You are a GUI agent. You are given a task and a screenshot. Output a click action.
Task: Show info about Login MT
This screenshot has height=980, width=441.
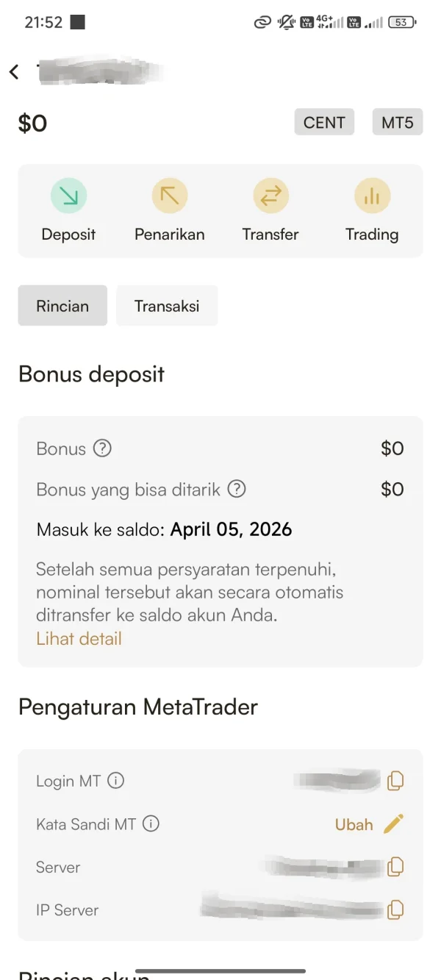tap(116, 781)
